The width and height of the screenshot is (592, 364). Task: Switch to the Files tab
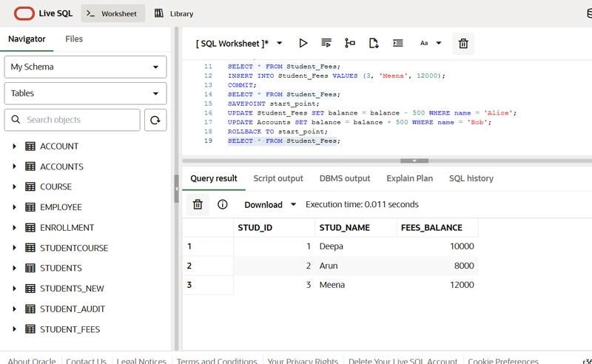74,39
